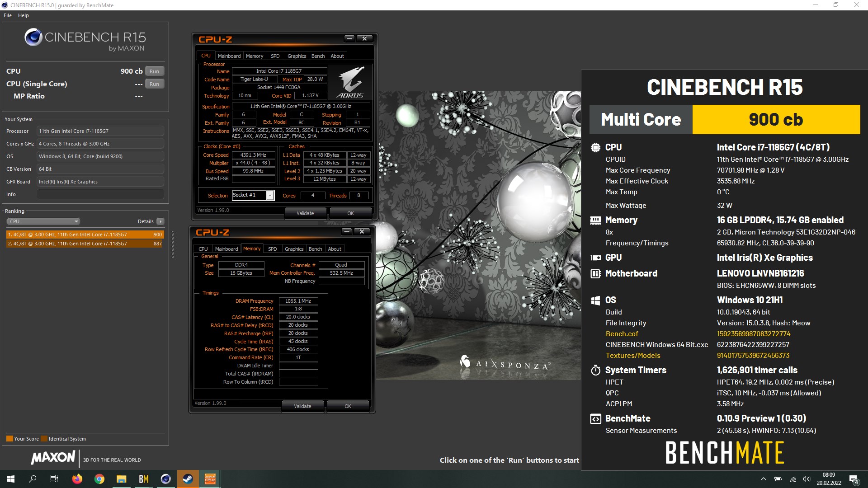Click the Memory module icon in BenchMate panel
Viewport: 868px width, 488px height.
(x=595, y=220)
